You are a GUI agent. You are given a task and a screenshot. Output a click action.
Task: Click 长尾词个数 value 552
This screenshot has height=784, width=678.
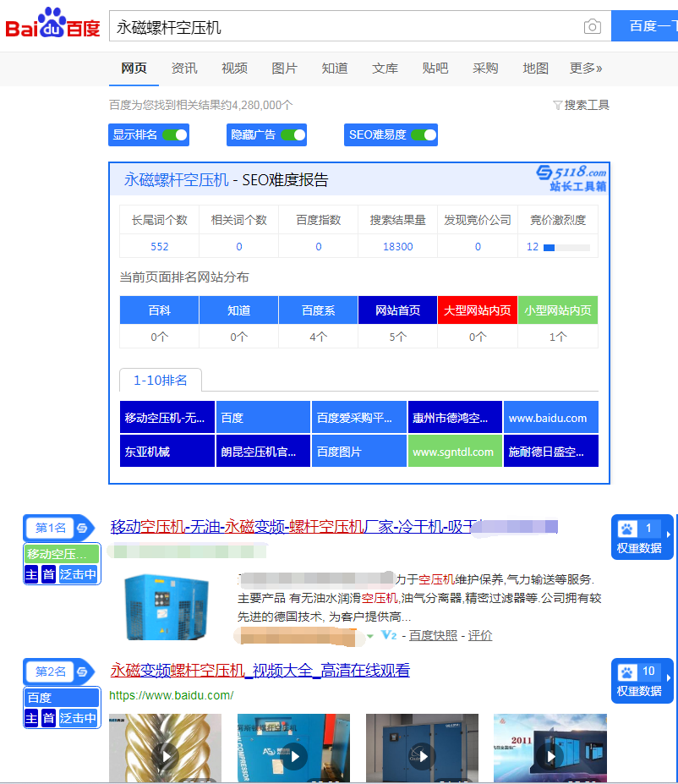click(x=160, y=246)
